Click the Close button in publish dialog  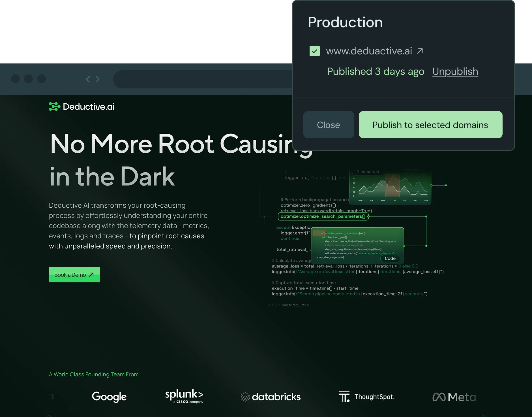(329, 125)
